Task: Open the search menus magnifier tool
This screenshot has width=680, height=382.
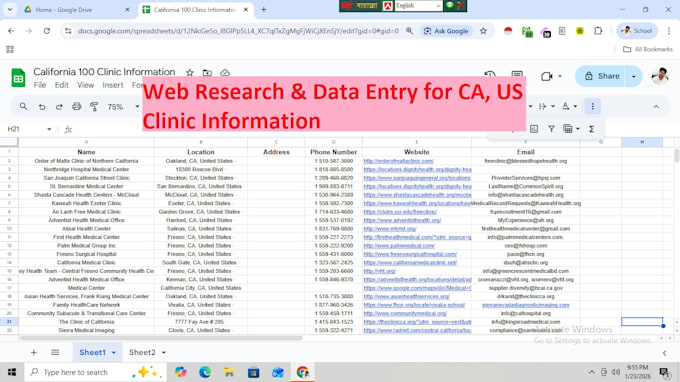Action: point(23,106)
